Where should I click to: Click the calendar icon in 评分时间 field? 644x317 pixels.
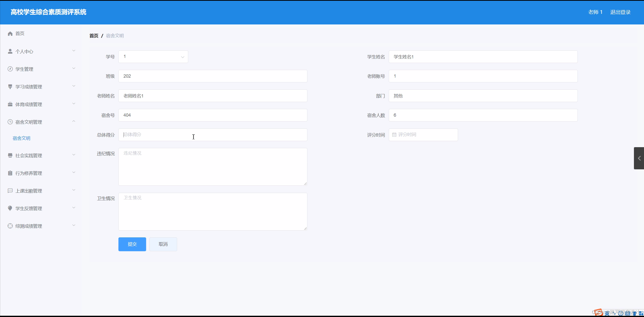[394, 135]
